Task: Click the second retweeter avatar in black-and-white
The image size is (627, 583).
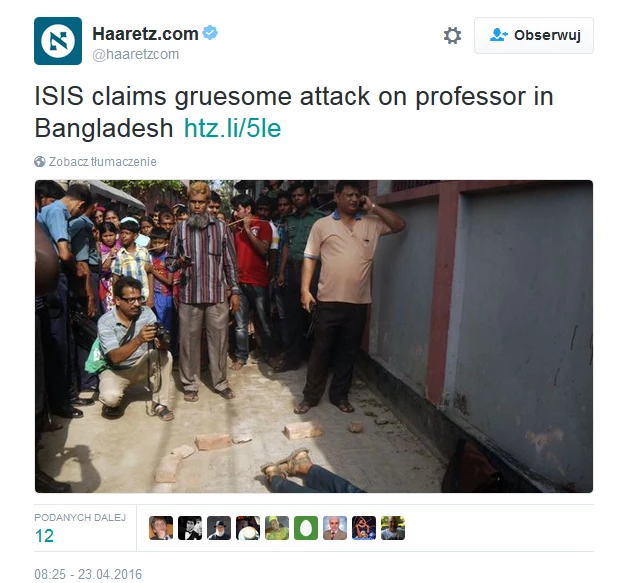Action: pos(190,528)
